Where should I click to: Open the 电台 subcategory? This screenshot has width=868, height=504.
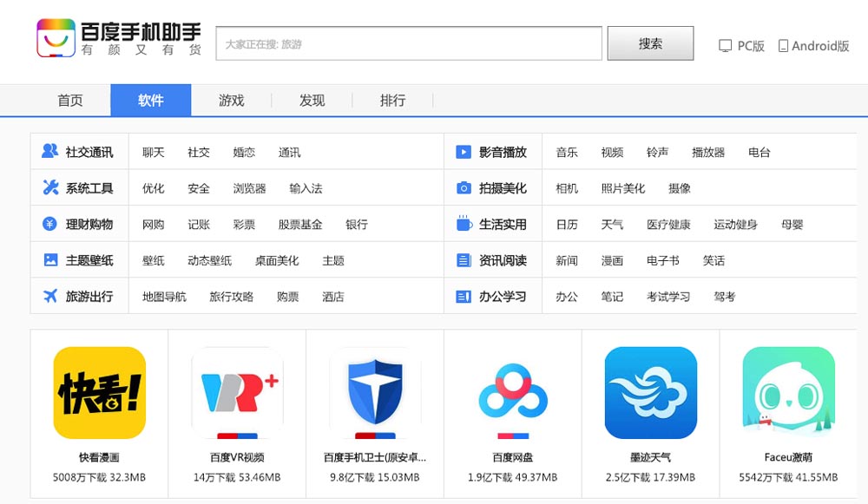[759, 152]
